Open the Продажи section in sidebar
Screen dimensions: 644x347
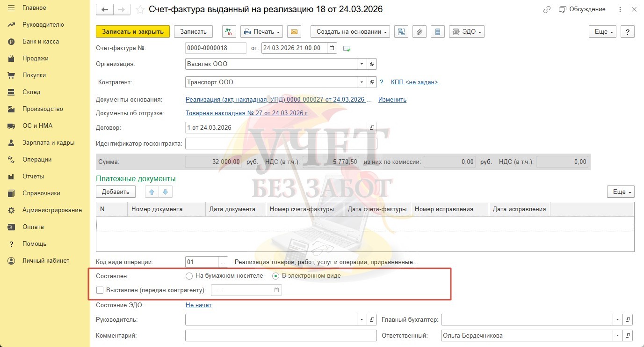point(36,59)
